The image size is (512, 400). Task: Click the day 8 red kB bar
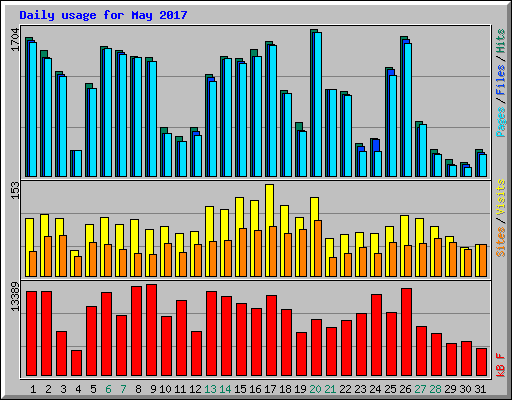coord(136,331)
